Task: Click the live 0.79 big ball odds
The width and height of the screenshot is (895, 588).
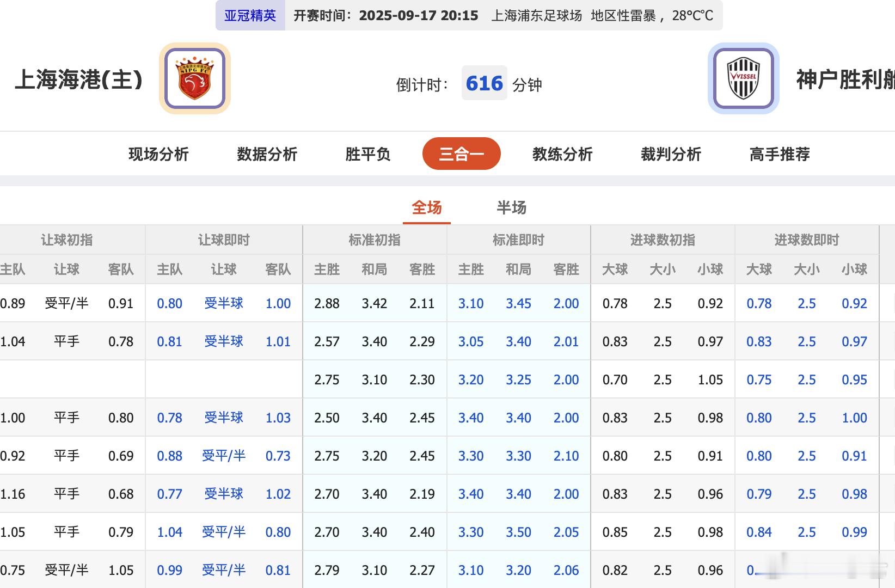Action: click(759, 494)
